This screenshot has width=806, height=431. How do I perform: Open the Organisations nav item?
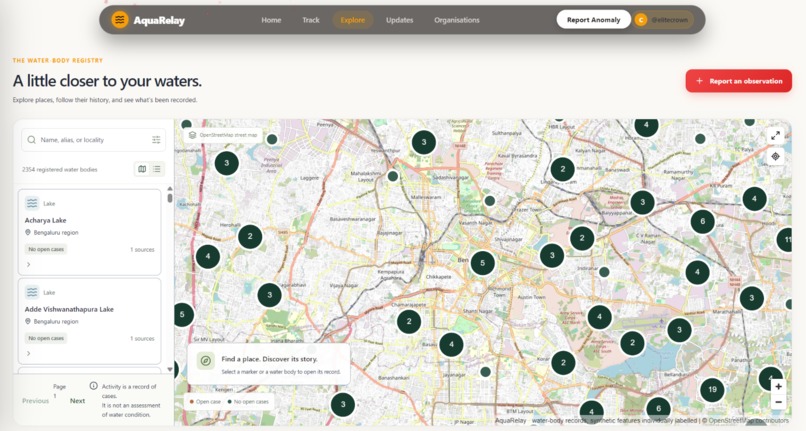(457, 20)
